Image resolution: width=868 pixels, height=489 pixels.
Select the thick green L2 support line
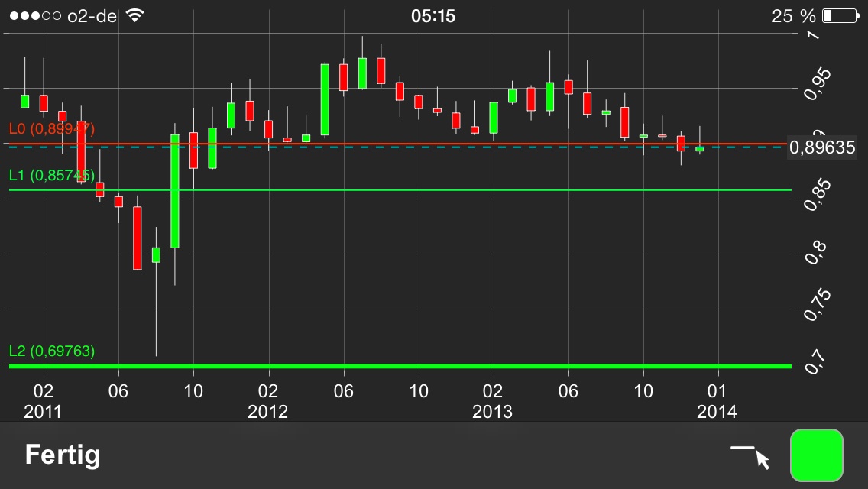458,366
